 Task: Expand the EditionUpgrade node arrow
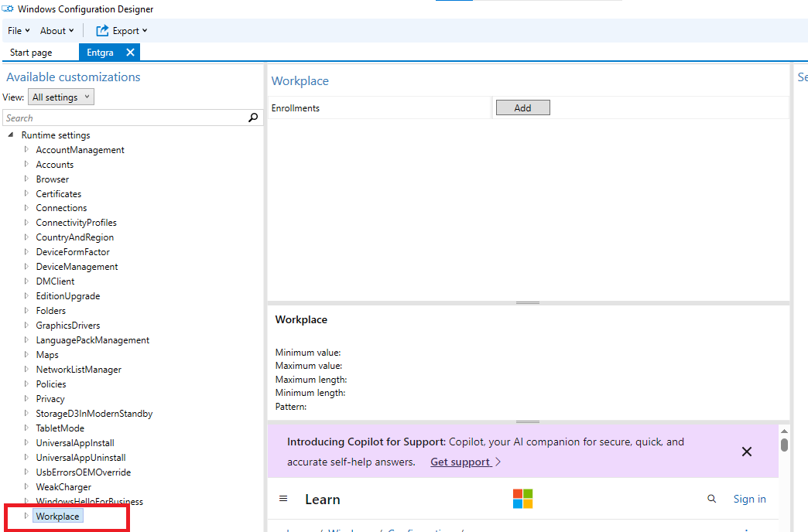click(x=26, y=295)
